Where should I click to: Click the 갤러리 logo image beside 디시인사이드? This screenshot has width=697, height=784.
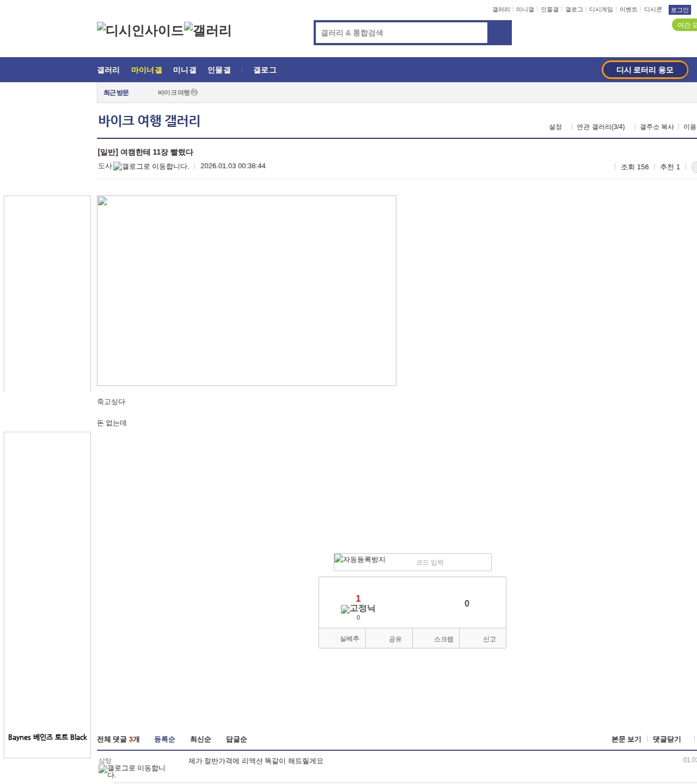[207, 30]
